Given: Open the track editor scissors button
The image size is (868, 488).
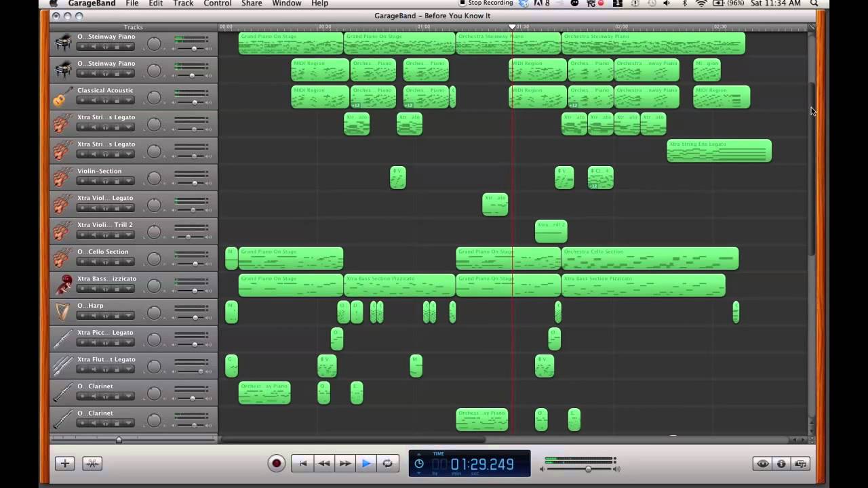Looking at the screenshot, I should (92, 464).
